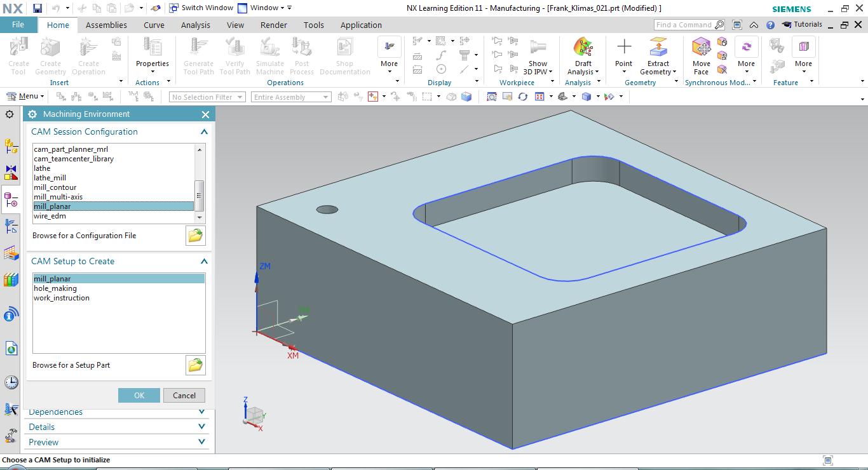Open the No Selection Filter dropdown
The height and width of the screenshot is (470, 868).
[208, 97]
